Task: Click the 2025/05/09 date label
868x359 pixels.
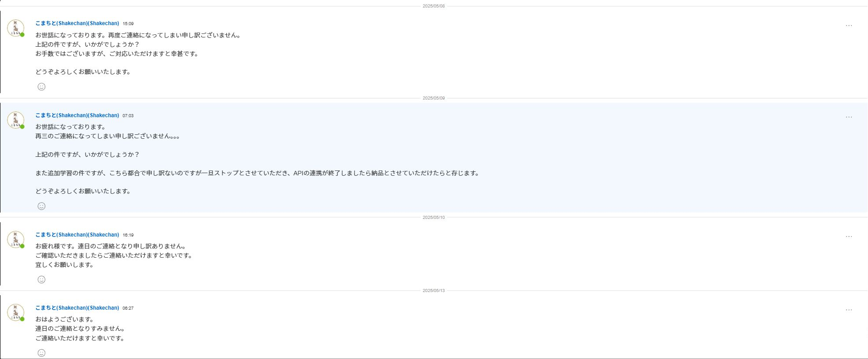Action: click(434, 98)
